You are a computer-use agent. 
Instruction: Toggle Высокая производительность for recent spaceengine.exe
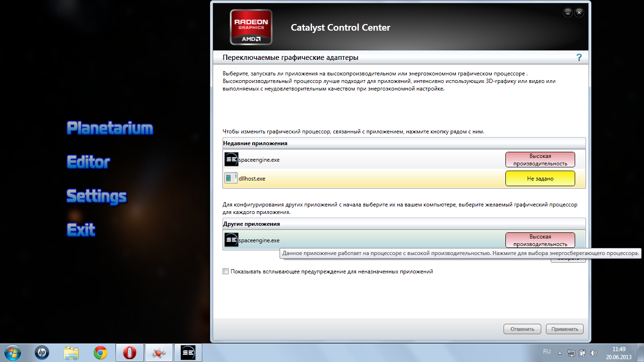[x=540, y=159]
